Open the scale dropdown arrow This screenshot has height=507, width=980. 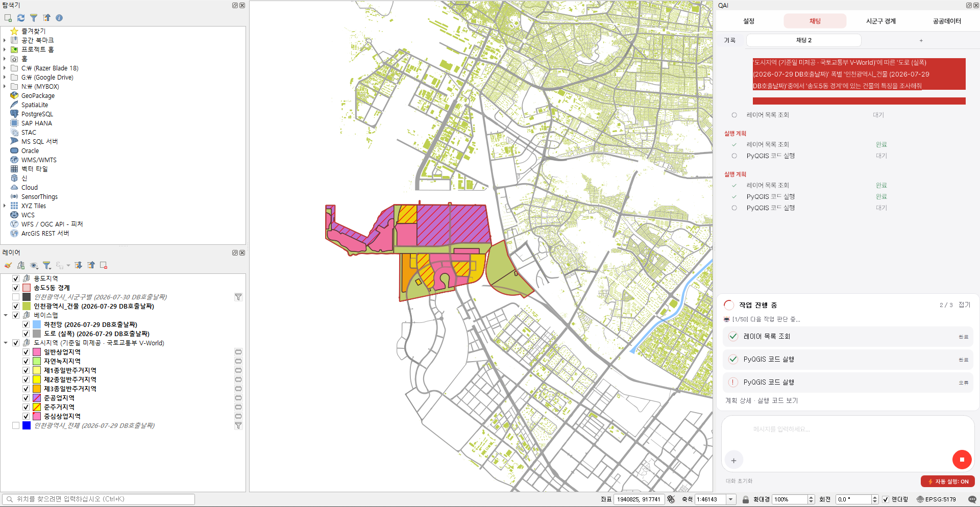click(731, 499)
